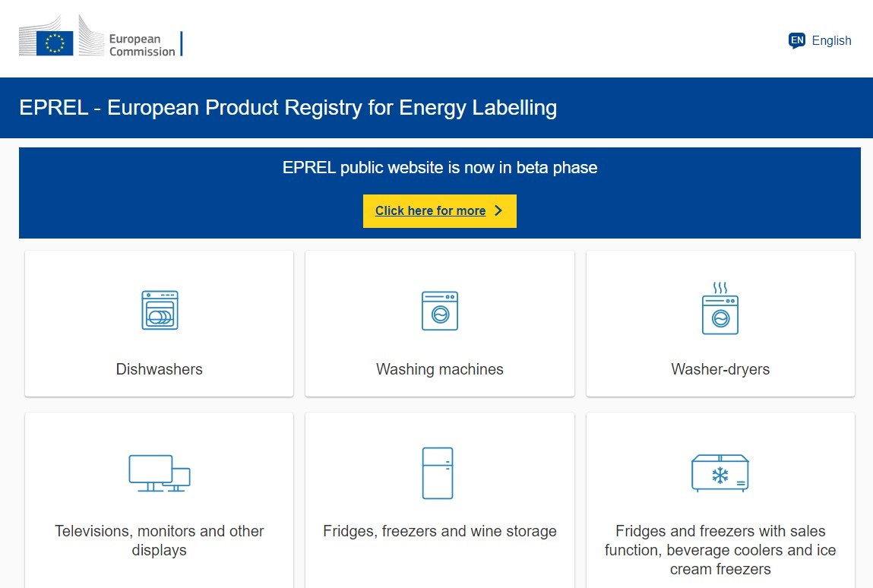Click the EPREL registry page title

(288, 108)
